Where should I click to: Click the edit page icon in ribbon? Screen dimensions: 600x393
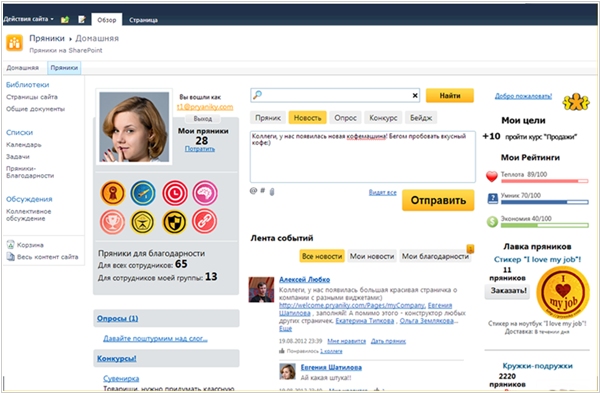(x=82, y=19)
